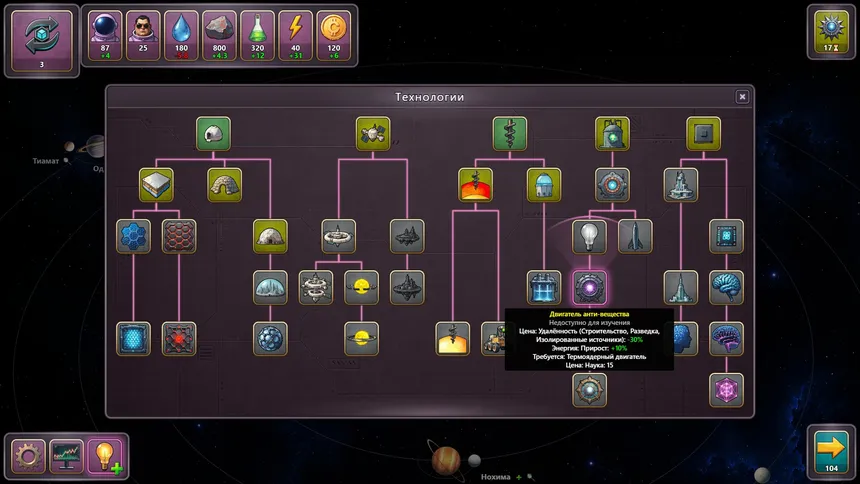Image resolution: width=860 pixels, height=484 pixels.
Task: Select the upper floating island technology
Action: 407,236
